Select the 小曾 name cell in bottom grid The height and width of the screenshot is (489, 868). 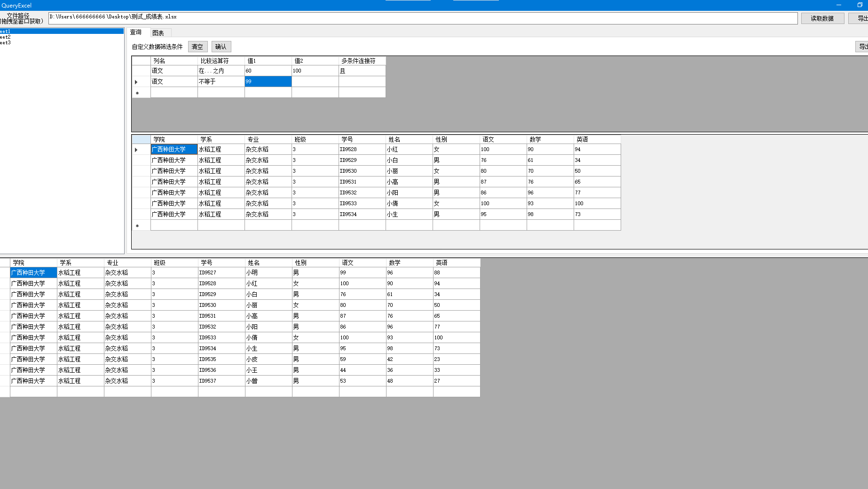(x=268, y=381)
